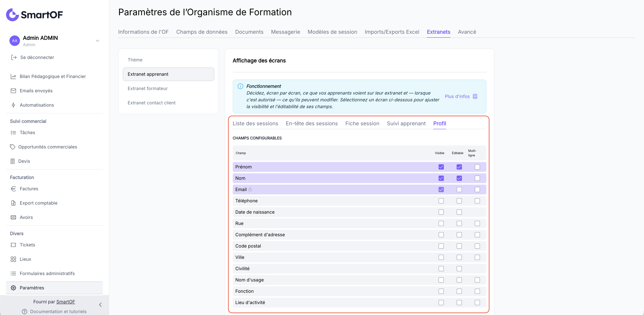
Task: Open Suivi apprenant screen tab
Action: click(406, 123)
